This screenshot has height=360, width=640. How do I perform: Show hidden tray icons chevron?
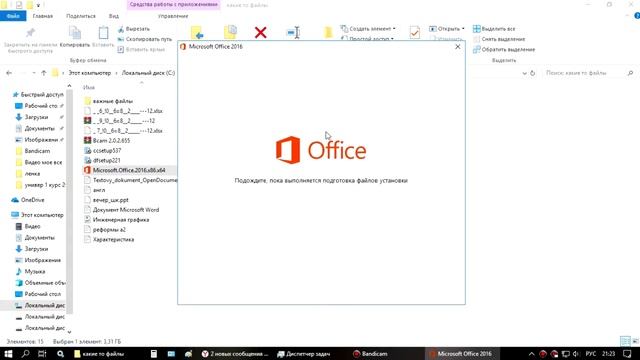(x=531, y=354)
